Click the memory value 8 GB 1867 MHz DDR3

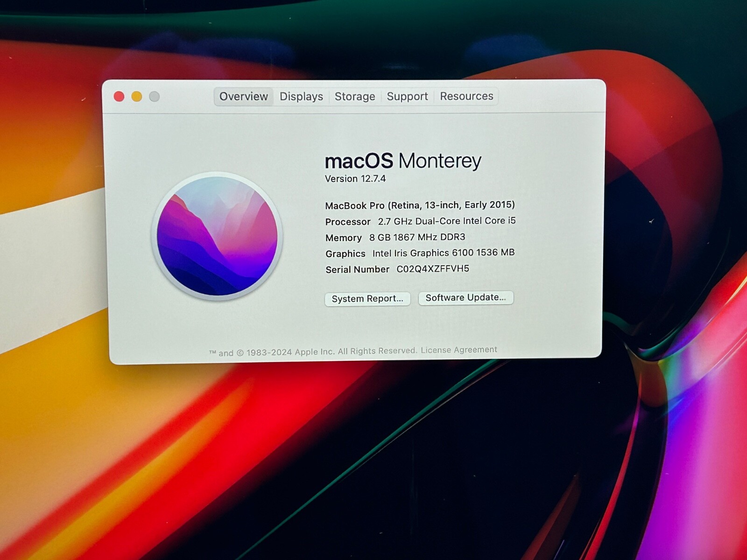coord(417,237)
